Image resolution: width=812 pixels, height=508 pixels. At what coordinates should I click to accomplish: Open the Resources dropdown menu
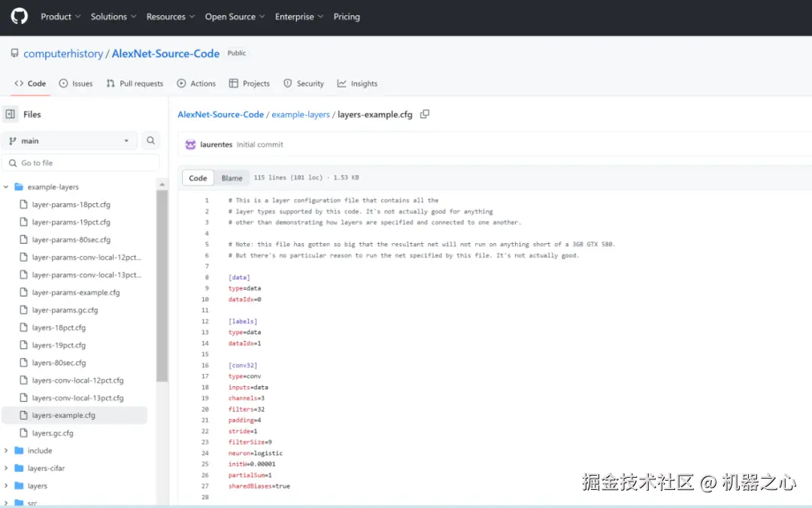171,17
